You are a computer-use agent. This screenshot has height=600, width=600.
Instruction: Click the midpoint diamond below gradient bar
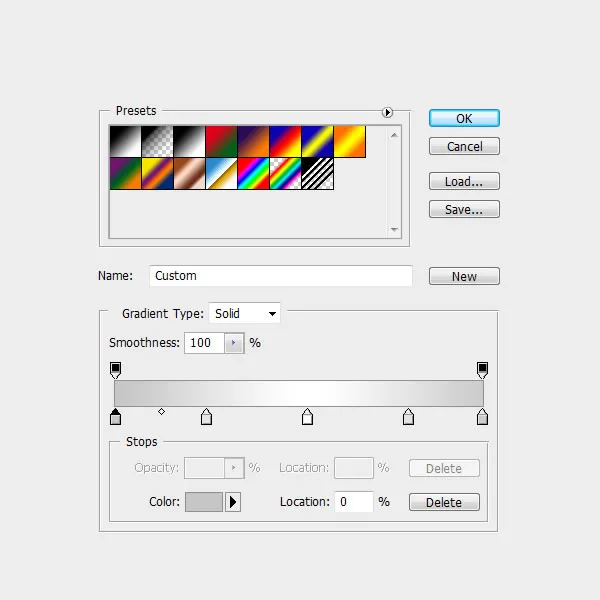162,411
